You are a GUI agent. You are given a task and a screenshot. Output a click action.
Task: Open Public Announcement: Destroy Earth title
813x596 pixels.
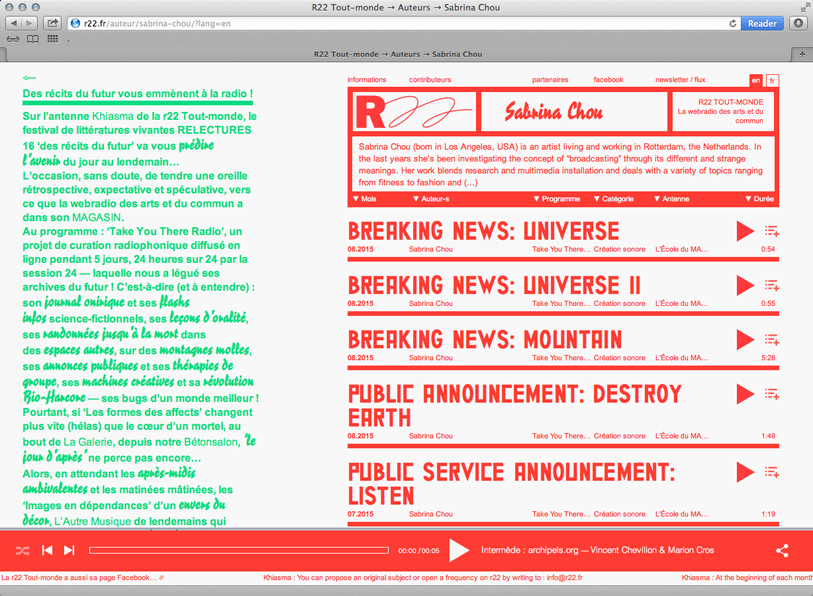(x=515, y=406)
